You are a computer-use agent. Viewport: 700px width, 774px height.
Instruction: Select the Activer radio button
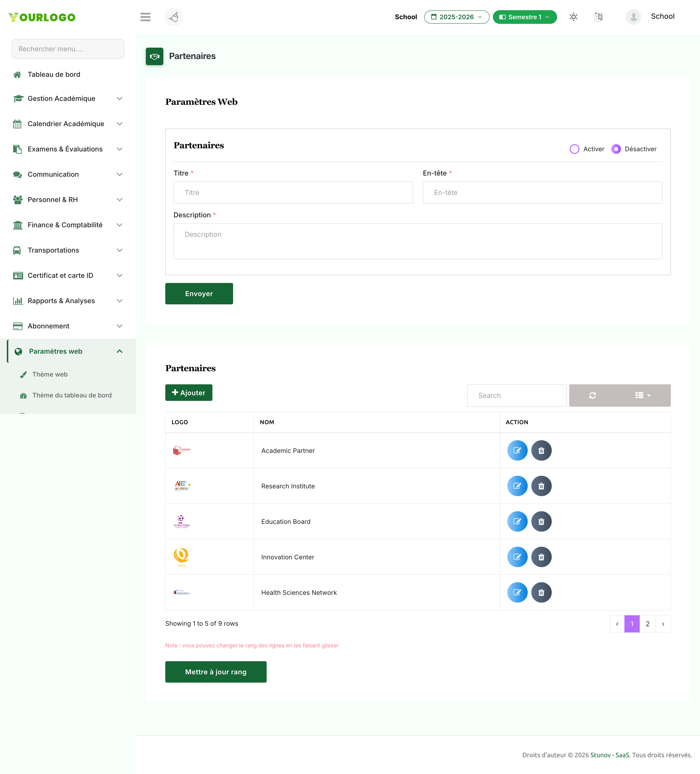click(x=574, y=149)
